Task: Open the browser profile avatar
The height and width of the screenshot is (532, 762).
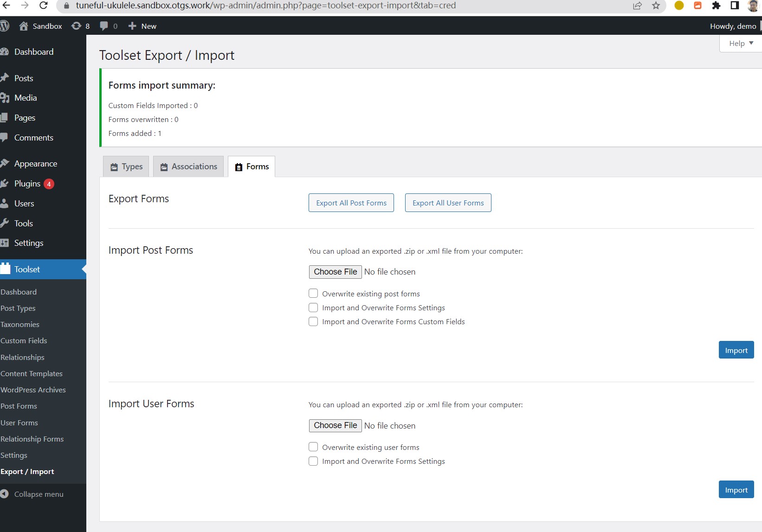Action: (x=753, y=6)
